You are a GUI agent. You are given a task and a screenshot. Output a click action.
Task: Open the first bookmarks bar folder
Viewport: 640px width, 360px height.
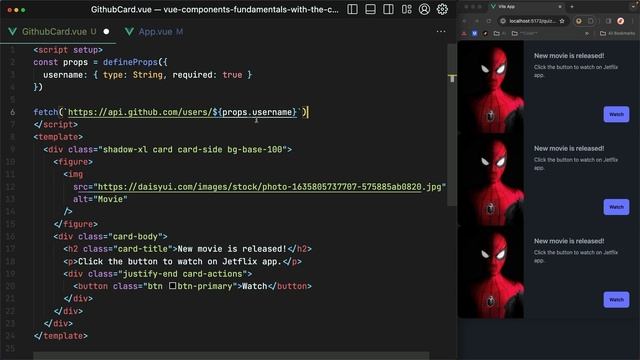point(499,33)
